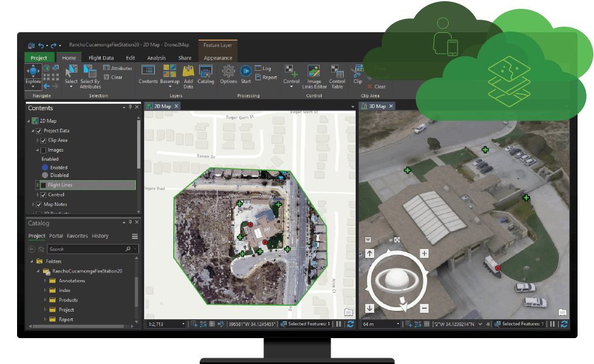
Task: Open the Basemap gallery
Action: [170, 76]
